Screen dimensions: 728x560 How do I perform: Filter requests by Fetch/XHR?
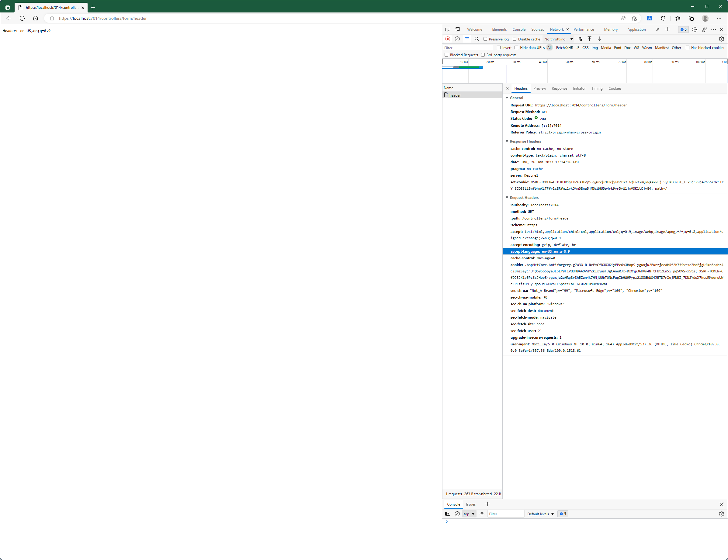[564, 48]
